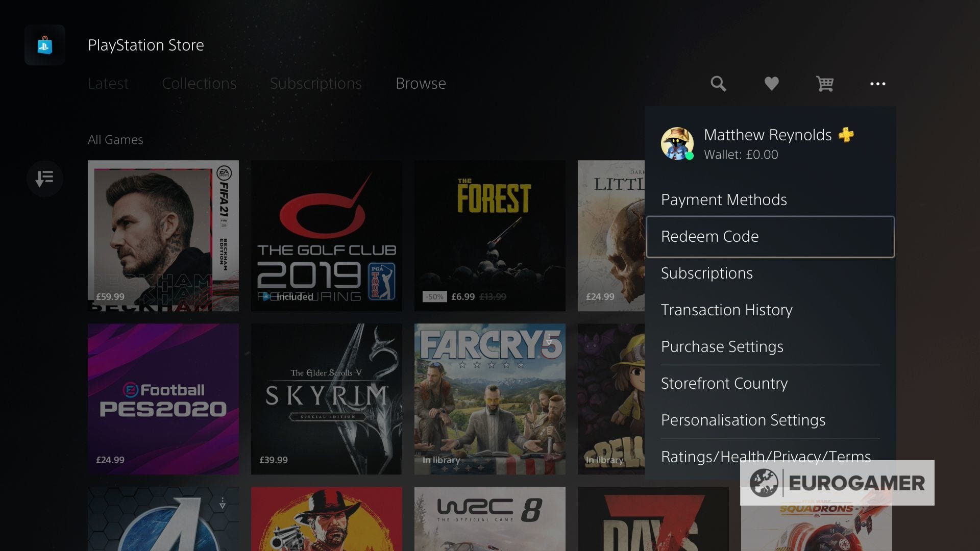This screenshot has height=551, width=980.
Task: Switch to the Subscriptions tab
Action: [316, 83]
